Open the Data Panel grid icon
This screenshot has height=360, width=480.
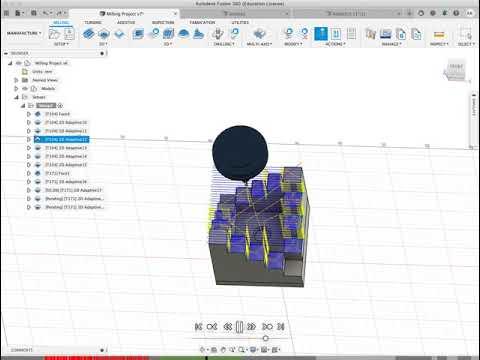coord(6,13)
